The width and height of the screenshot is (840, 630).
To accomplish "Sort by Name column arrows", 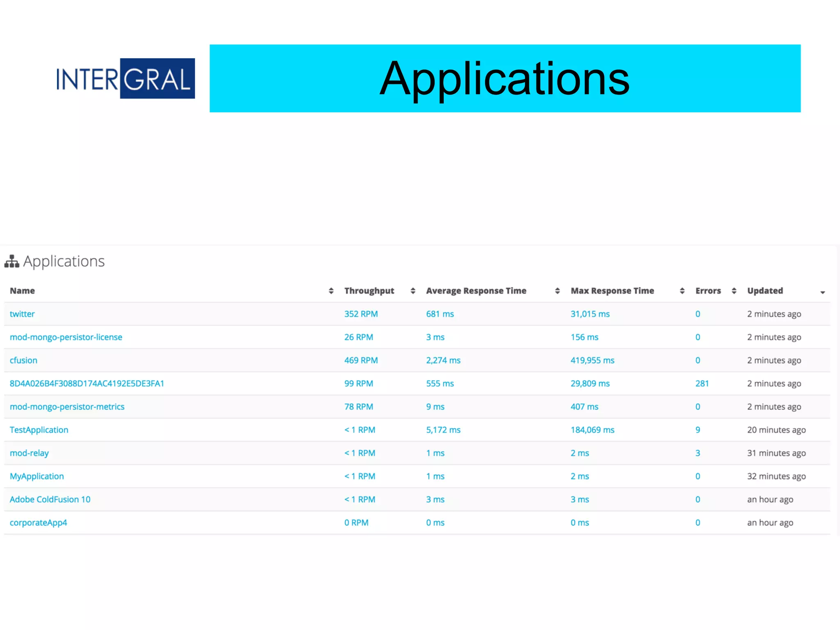I will [331, 291].
